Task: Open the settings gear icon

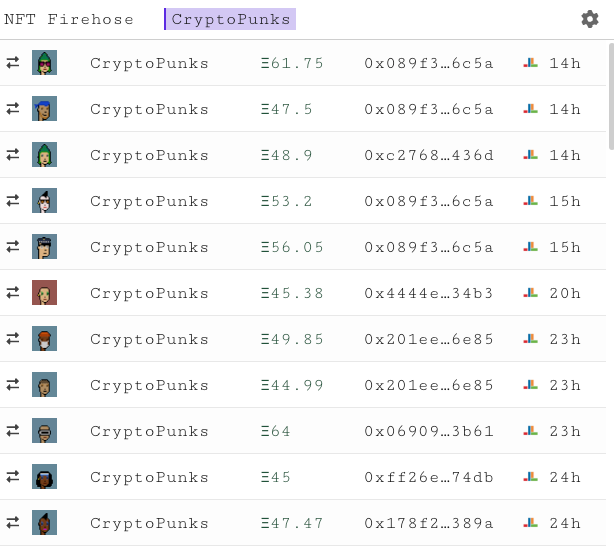Action: pyautogui.click(x=590, y=19)
